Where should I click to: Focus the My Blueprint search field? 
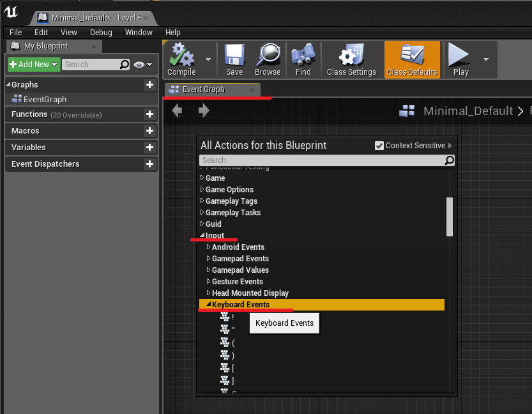[x=96, y=64]
